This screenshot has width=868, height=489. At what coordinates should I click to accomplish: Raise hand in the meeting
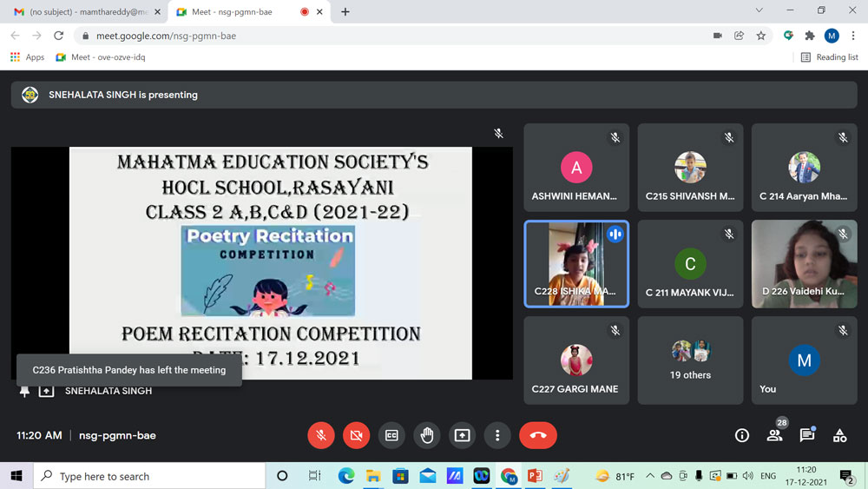click(427, 435)
